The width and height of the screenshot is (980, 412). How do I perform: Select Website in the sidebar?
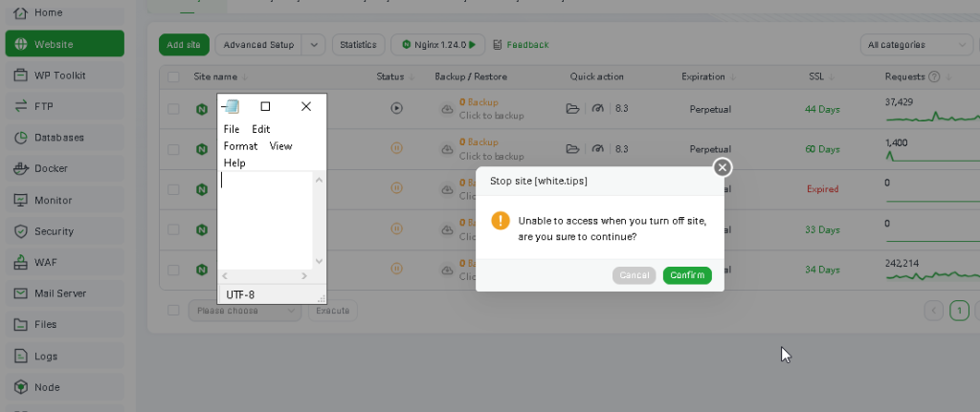(x=65, y=44)
